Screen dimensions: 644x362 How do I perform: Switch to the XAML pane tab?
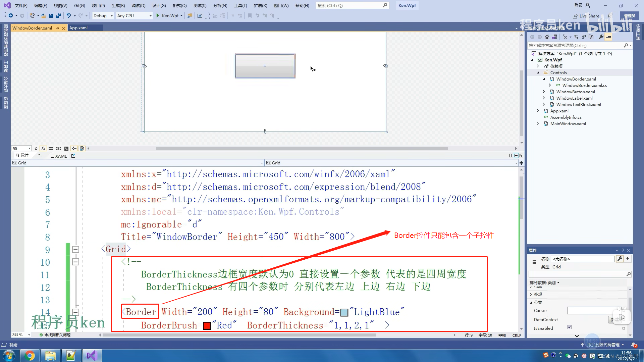coord(59,156)
